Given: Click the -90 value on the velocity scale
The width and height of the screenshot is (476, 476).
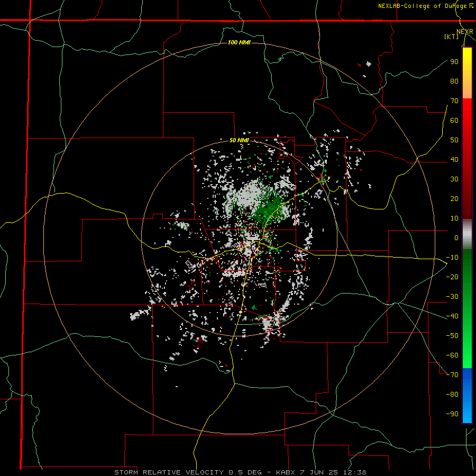Looking at the screenshot, I should coord(452,414).
